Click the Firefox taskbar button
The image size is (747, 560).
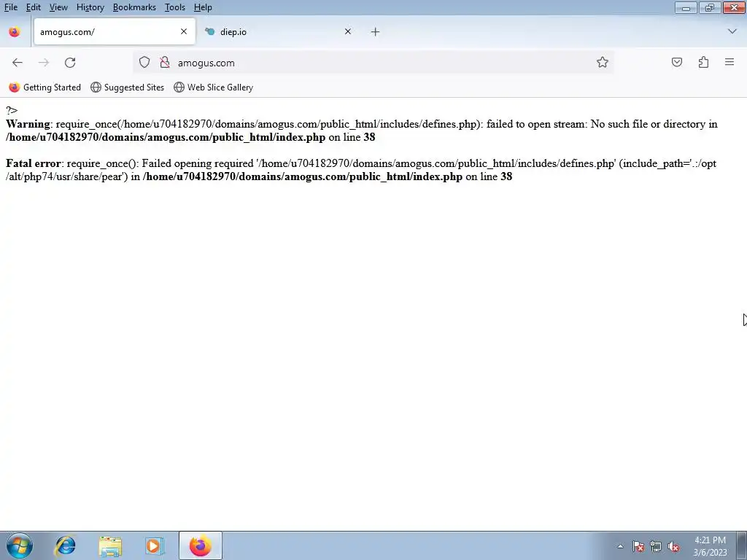[201, 545]
